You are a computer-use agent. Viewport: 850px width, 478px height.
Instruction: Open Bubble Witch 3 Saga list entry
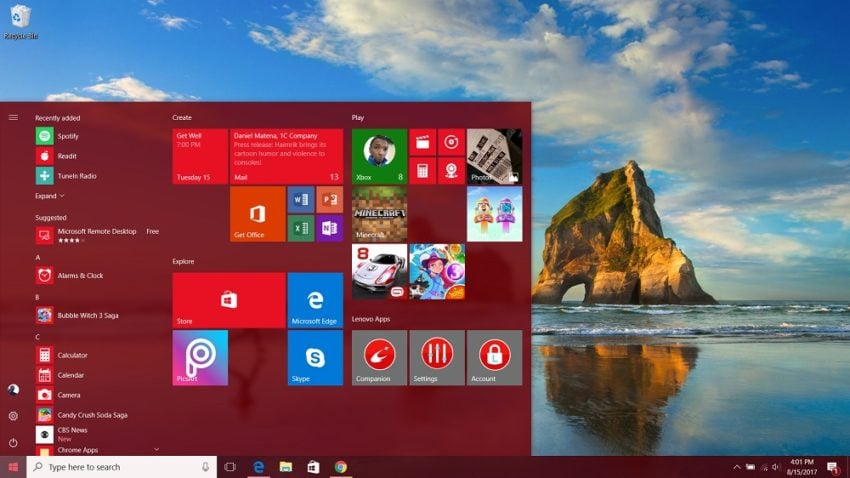[77, 315]
